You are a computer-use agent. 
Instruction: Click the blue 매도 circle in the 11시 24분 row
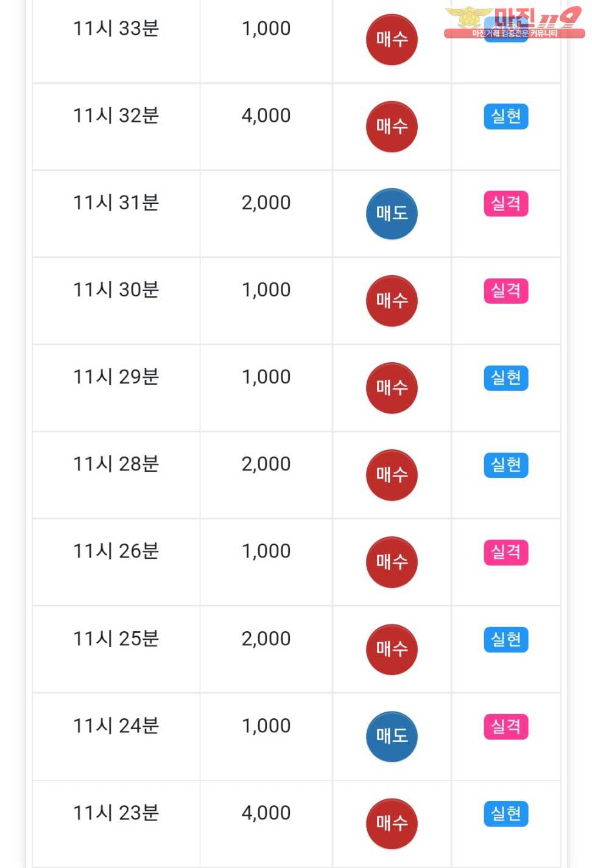click(x=392, y=737)
